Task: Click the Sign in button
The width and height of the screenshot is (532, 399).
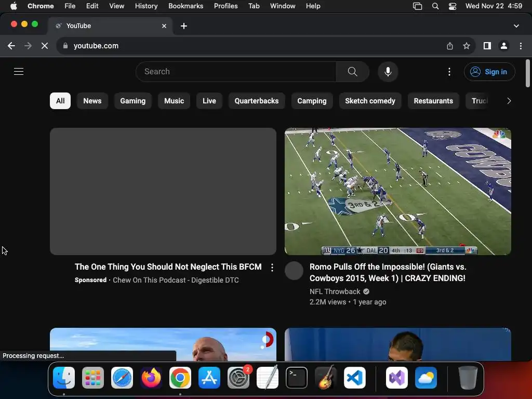Action: 489,72
